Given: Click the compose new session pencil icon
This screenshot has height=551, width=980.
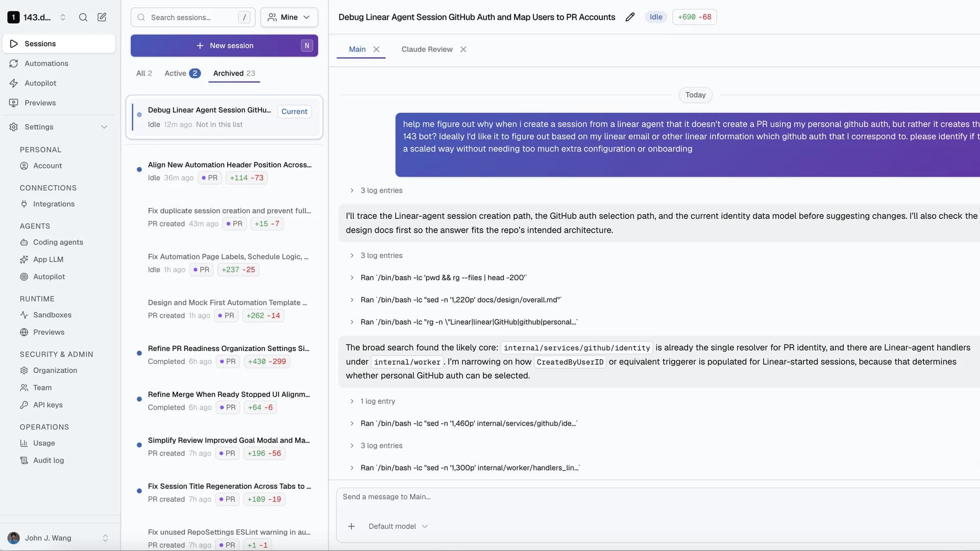Looking at the screenshot, I should pyautogui.click(x=102, y=17).
